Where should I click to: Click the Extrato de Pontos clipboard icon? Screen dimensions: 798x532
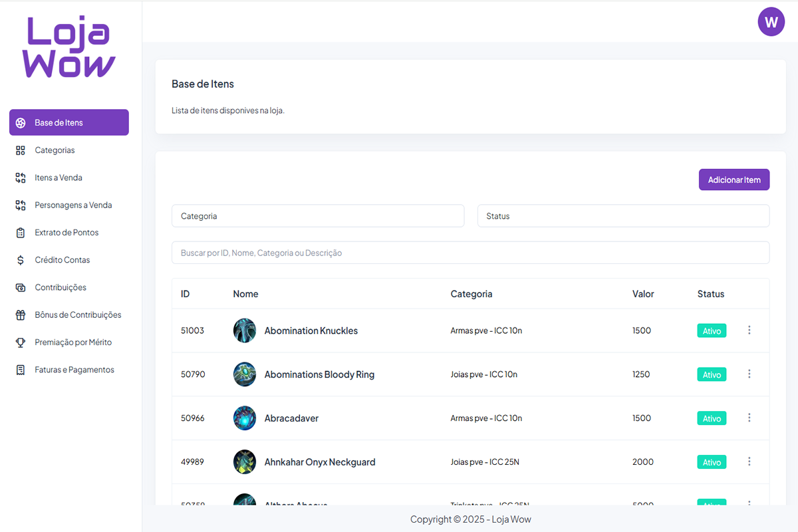tap(21, 233)
